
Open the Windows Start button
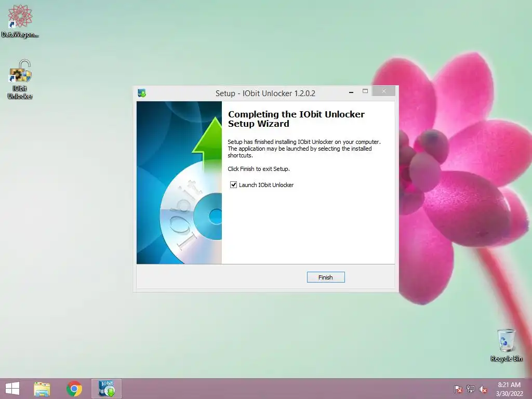tap(12, 389)
